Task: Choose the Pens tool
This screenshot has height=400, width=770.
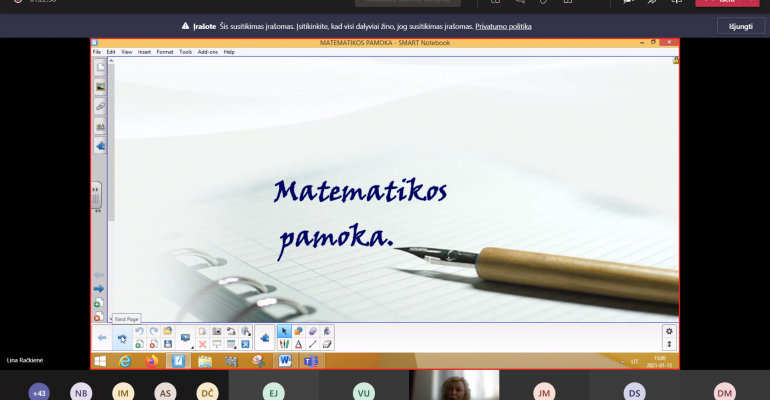Action: 284,344
